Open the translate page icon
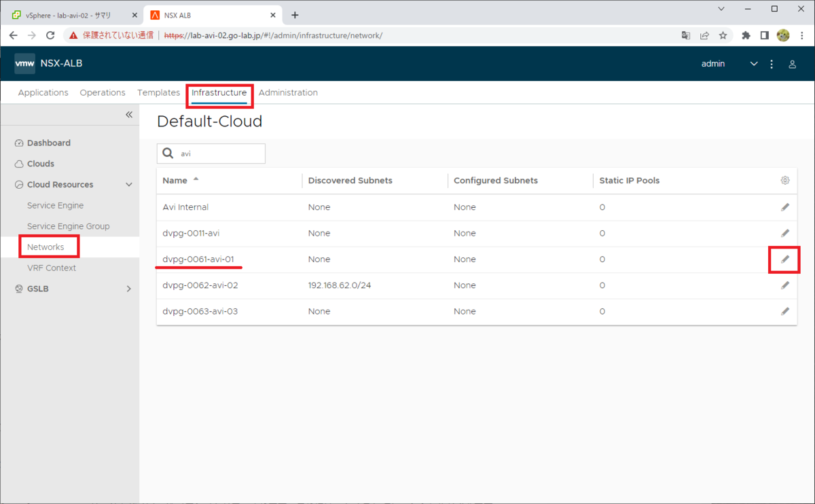 686,35
